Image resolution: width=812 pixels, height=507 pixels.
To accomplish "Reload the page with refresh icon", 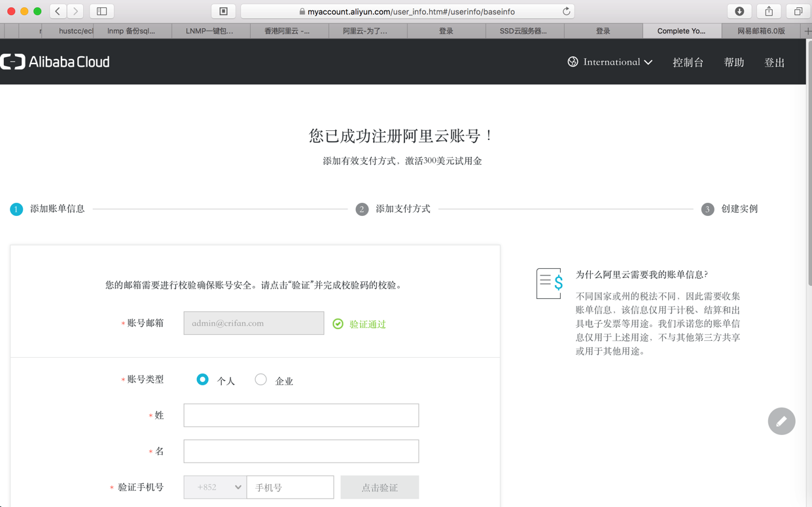I will coord(566,11).
